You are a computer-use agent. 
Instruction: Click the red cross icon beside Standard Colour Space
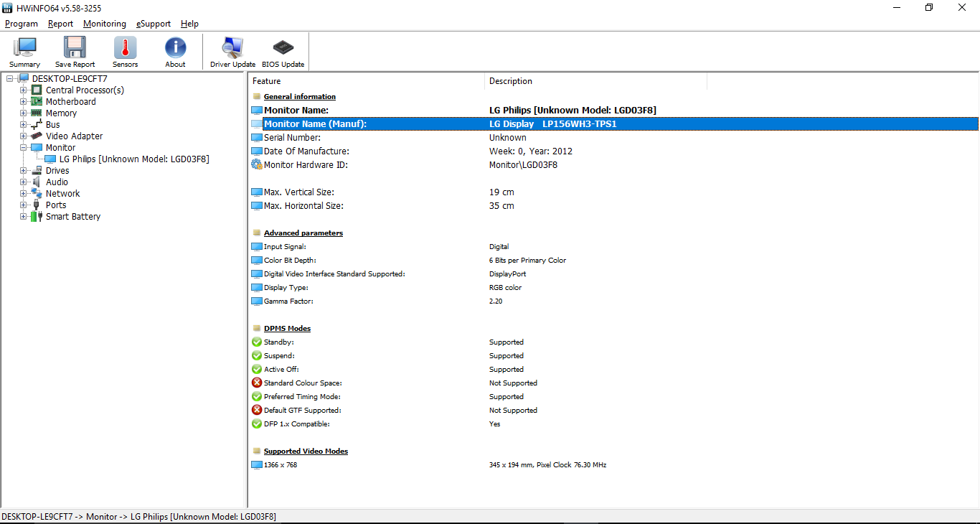pyautogui.click(x=257, y=383)
